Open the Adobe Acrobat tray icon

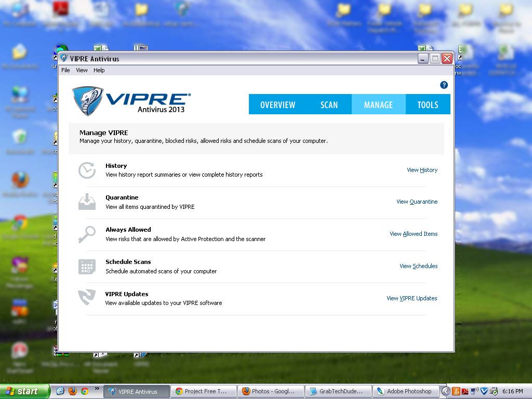pyautogui.click(x=465, y=391)
